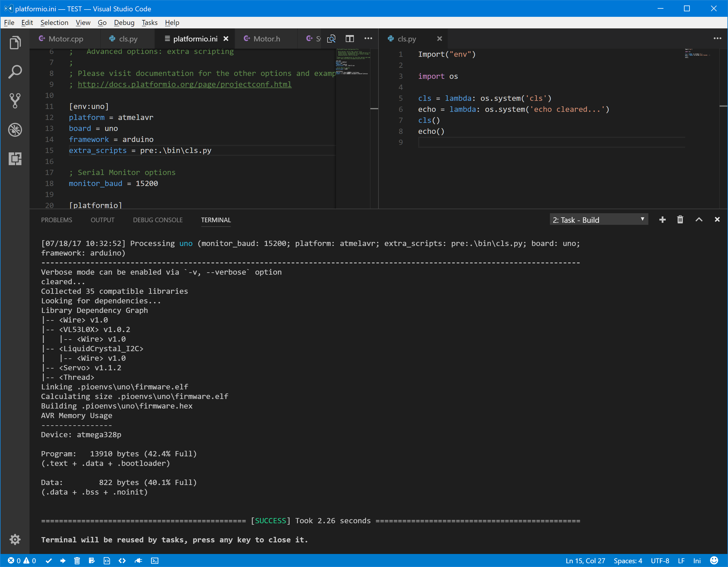The width and height of the screenshot is (728, 567).
Task: Switch to the DEBUG CONSOLE tab
Action: click(158, 220)
